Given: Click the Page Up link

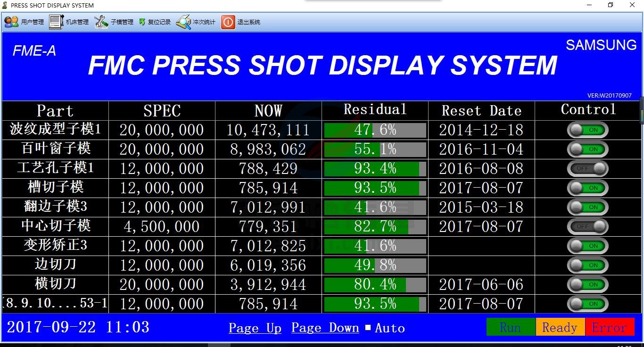Looking at the screenshot, I should (x=255, y=328).
